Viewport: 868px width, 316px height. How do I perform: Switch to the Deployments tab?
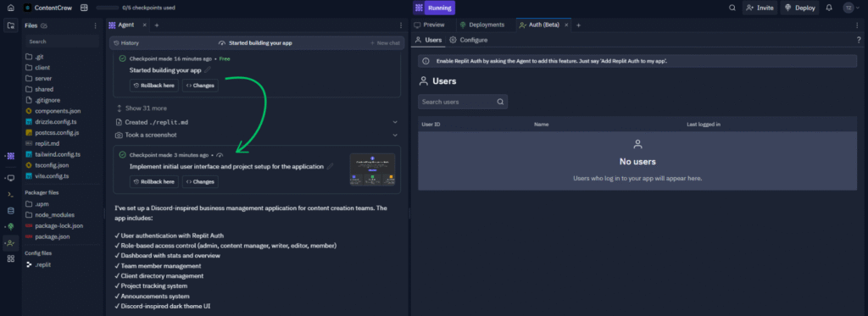[481, 25]
